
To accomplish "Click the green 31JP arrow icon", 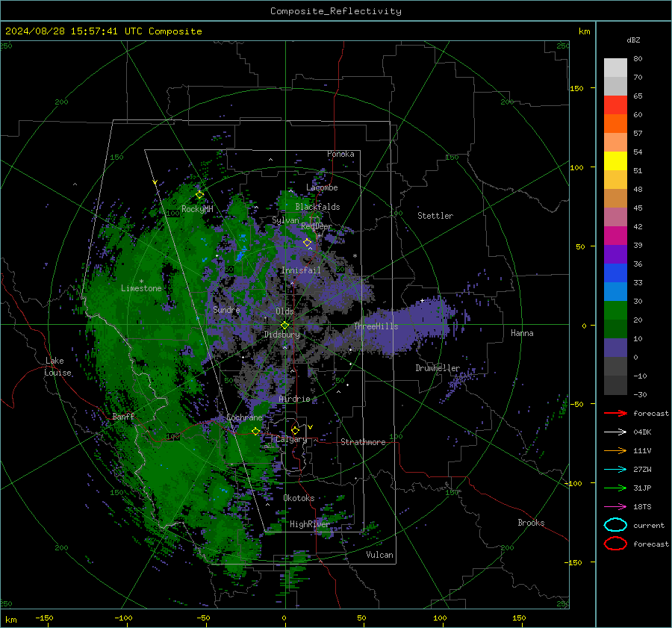I will point(615,488).
